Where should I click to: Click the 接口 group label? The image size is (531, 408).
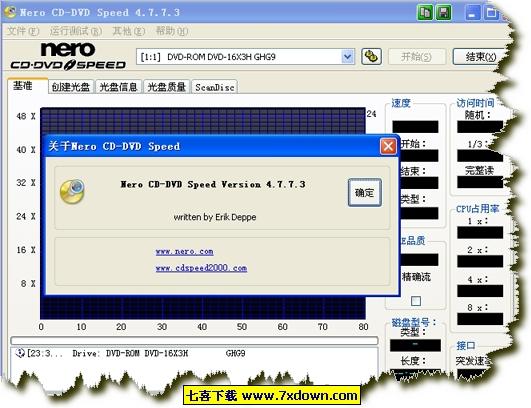tap(466, 346)
